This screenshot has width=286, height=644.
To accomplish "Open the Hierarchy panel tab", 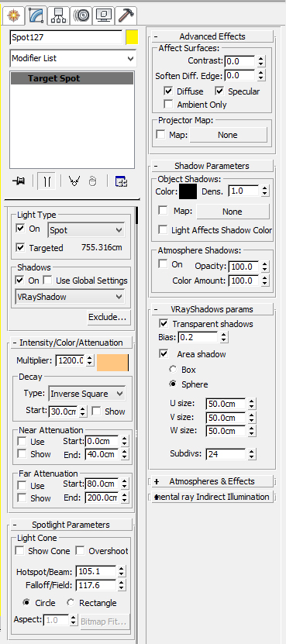I will pyautogui.click(x=58, y=15).
